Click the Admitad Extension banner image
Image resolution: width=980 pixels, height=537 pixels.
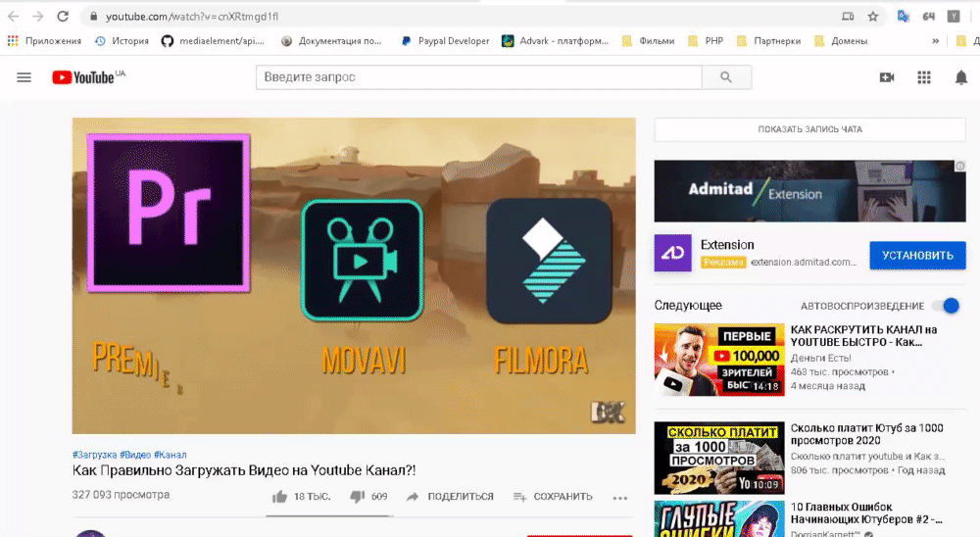[810, 191]
